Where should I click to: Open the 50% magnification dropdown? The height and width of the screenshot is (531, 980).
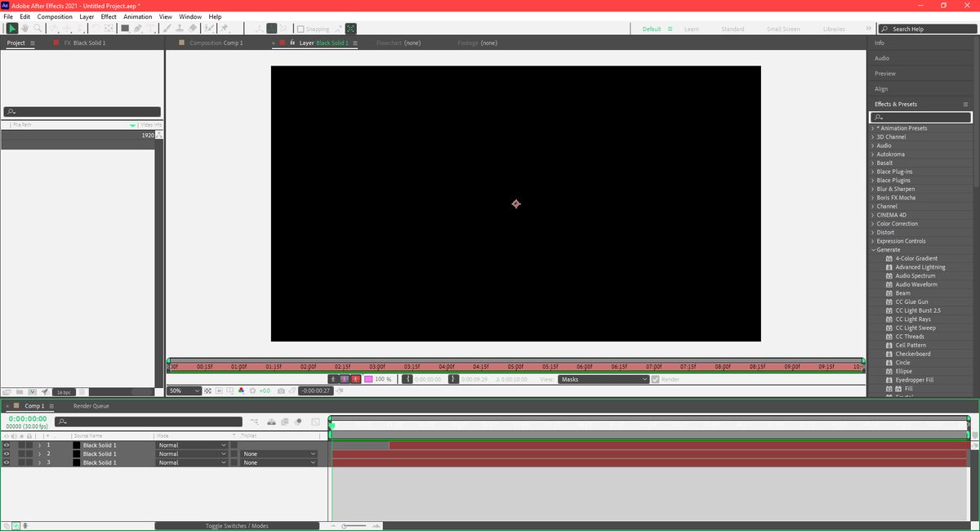coord(184,390)
